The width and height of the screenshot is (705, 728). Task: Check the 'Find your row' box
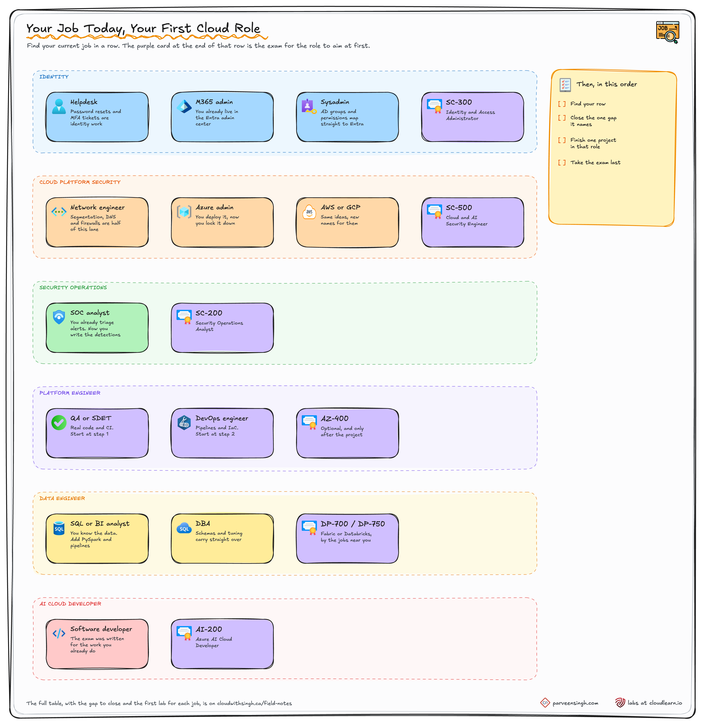click(562, 104)
